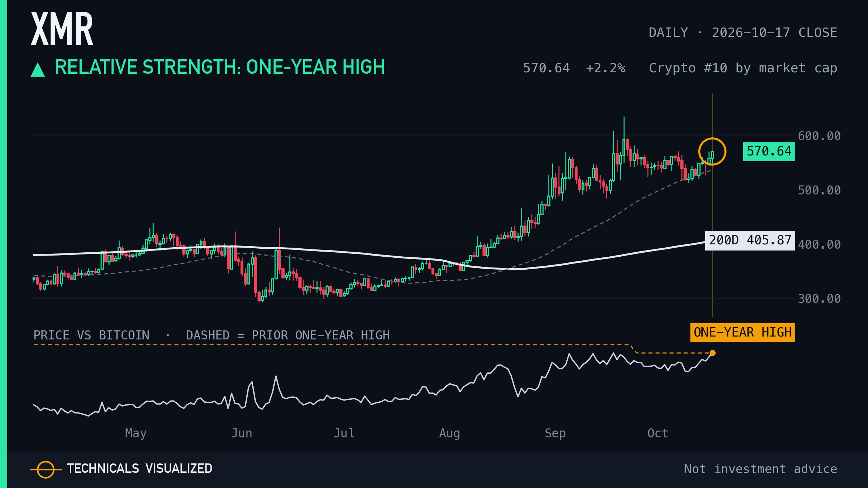The height and width of the screenshot is (488, 868).
Task: Click the '200D 405.87' moving average label
Action: tap(750, 240)
